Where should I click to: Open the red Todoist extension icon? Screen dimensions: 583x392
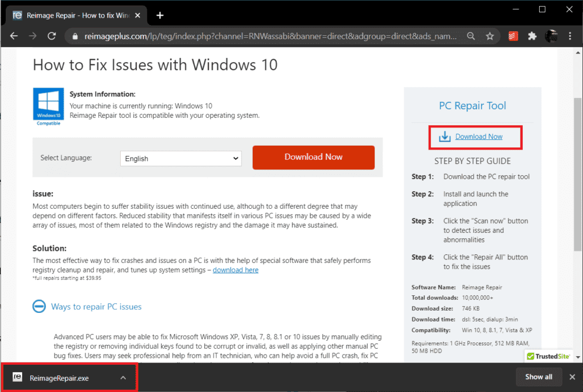(x=513, y=36)
